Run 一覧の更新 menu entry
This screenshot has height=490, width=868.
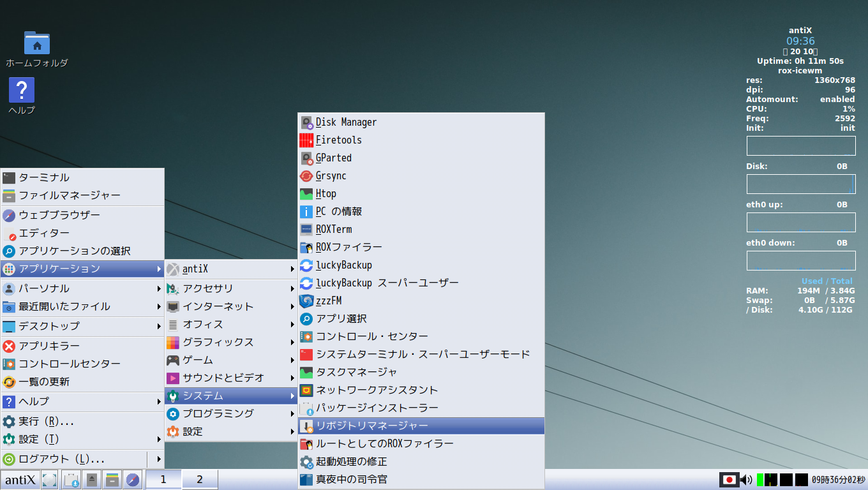pos(82,382)
